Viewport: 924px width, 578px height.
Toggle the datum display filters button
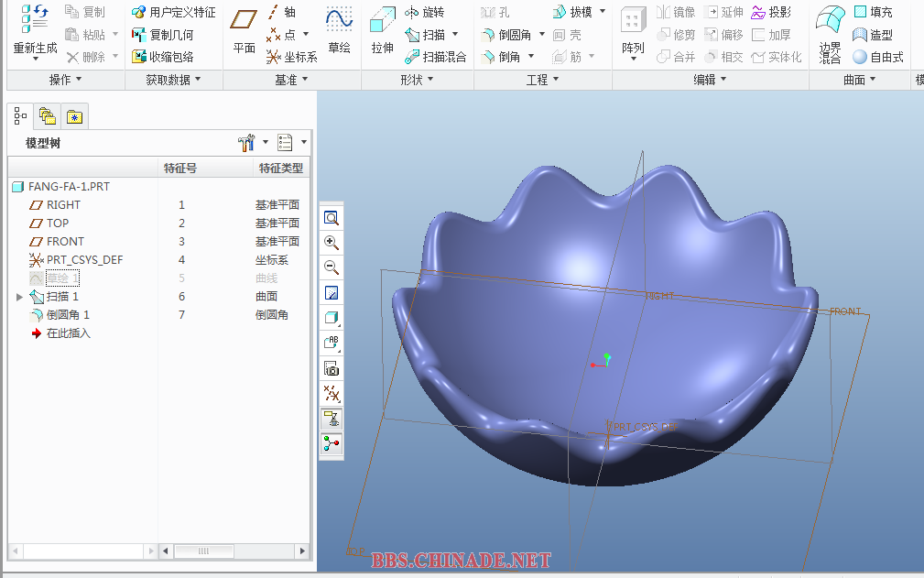click(332, 394)
